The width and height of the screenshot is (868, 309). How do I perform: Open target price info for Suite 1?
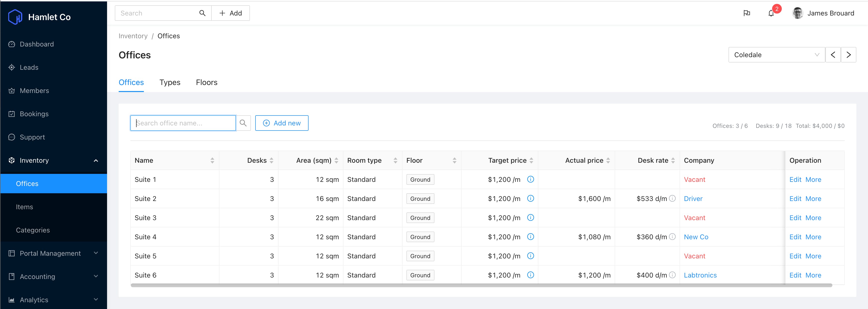(x=530, y=179)
